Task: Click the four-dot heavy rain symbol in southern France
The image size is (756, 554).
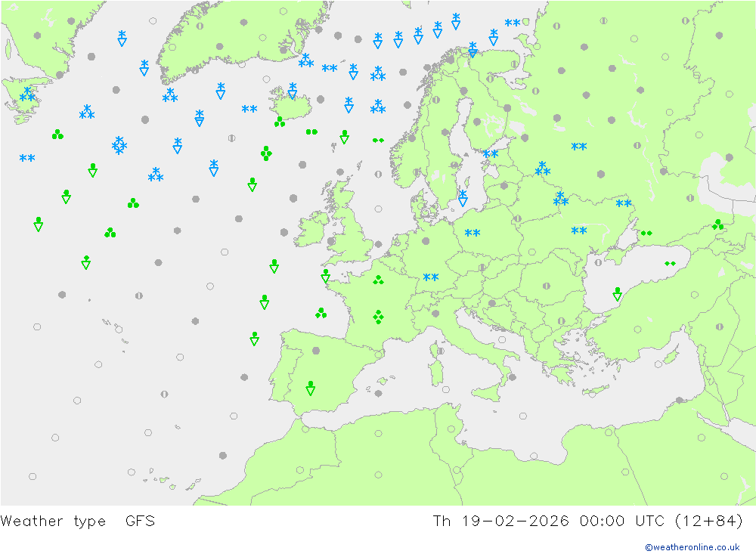Action: tap(379, 317)
